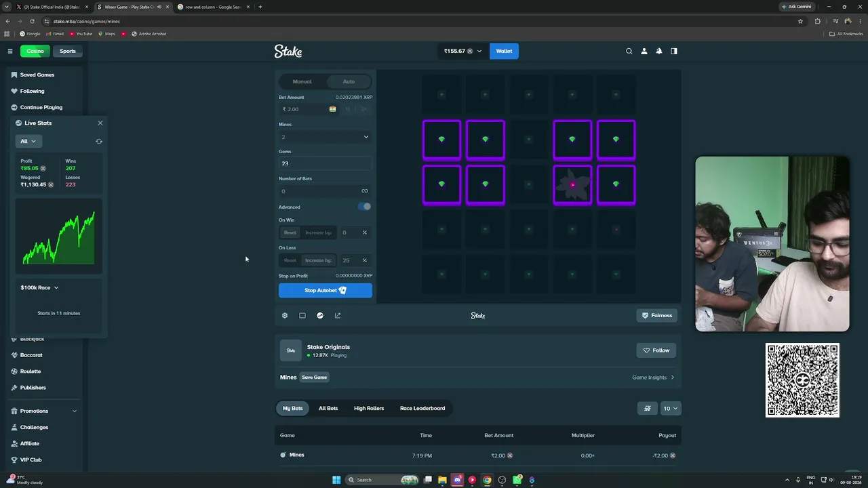Toggle the chat sidebar panel icon
Screen dimensions: 868x488
(x=674, y=51)
